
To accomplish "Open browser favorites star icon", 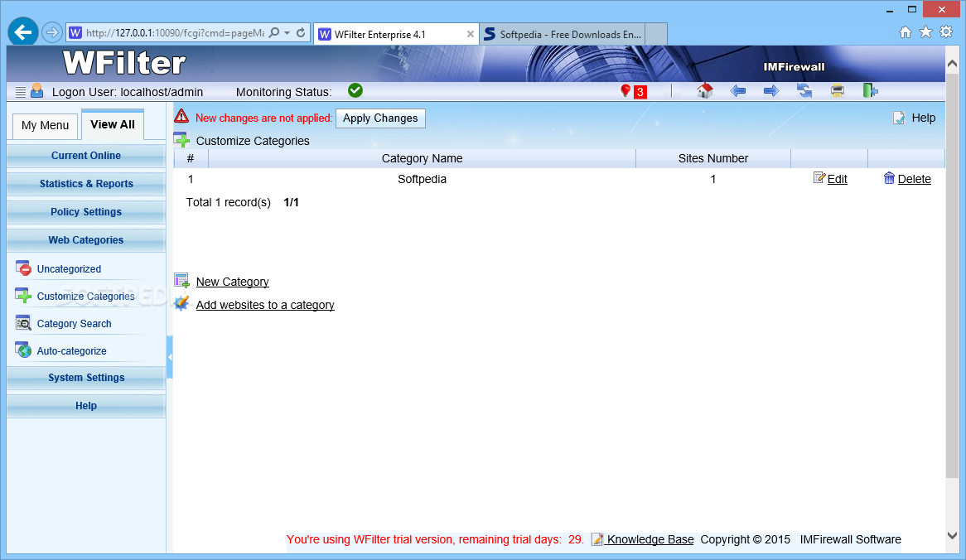I will [925, 32].
